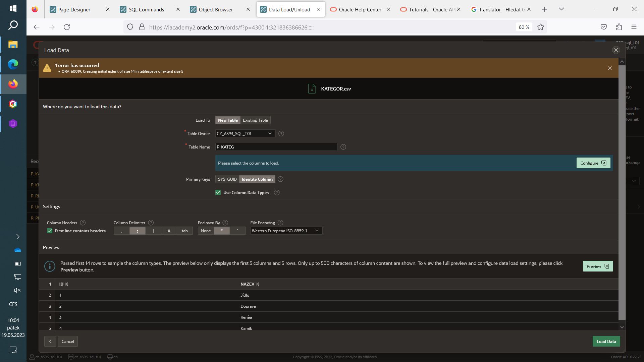Expand the File Encoding dropdown
The height and width of the screenshot is (362, 644).
[x=286, y=231]
